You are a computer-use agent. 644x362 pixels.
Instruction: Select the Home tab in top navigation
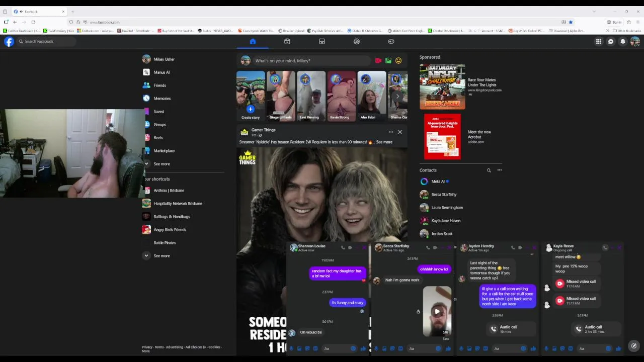[x=253, y=42]
